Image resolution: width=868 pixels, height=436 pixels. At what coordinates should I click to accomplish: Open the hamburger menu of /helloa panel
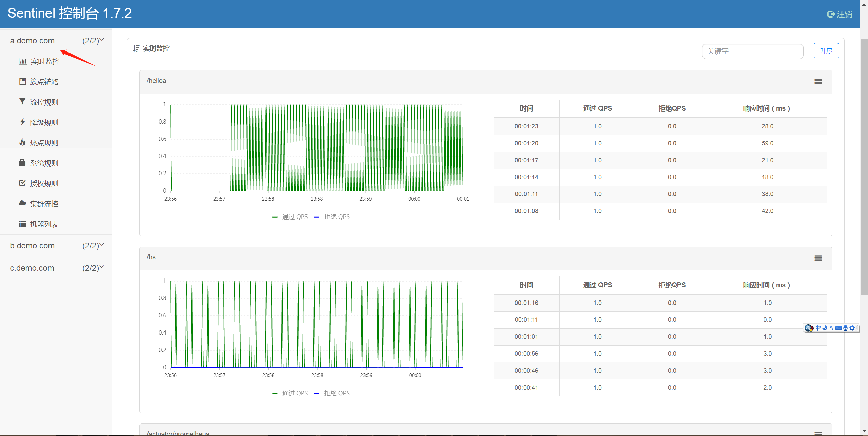tap(818, 82)
